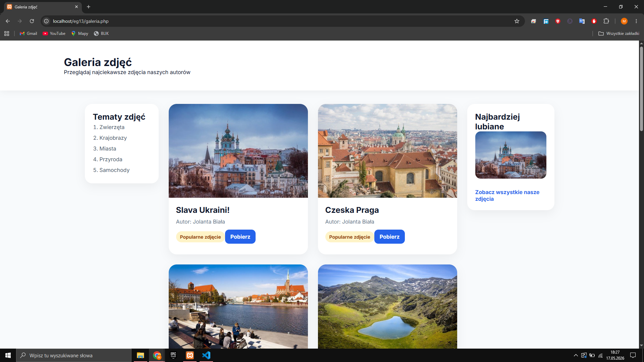Screen dimensions: 644x362
Task: Open the Gmail bookmark
Action: click(29, 34)
